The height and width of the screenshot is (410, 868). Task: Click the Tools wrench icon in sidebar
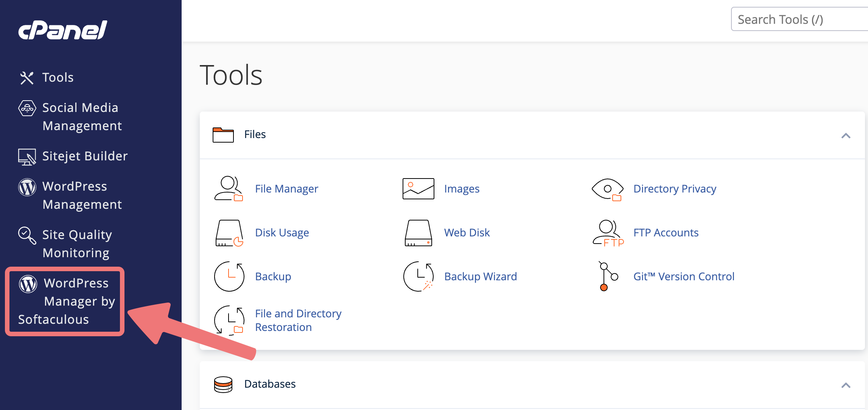(27, 78)
